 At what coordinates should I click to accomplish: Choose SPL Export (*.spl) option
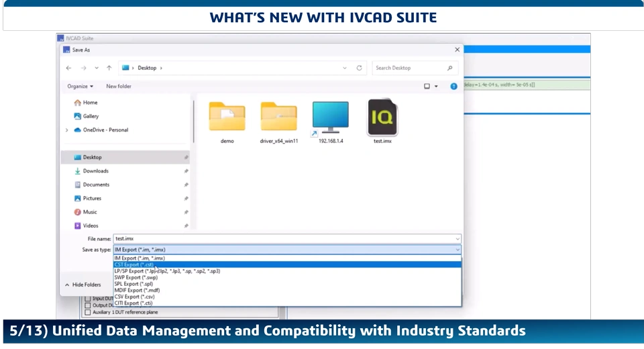287,284
